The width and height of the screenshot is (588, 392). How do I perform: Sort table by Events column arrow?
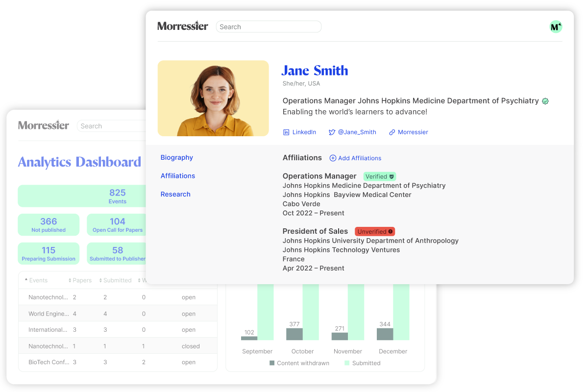click(26, 280)
